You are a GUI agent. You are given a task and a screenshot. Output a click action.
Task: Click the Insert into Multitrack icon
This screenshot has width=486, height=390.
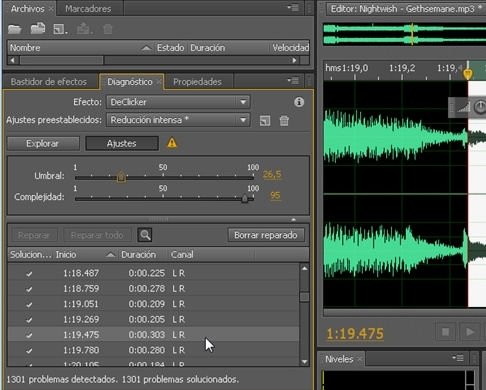coord(84,29)
